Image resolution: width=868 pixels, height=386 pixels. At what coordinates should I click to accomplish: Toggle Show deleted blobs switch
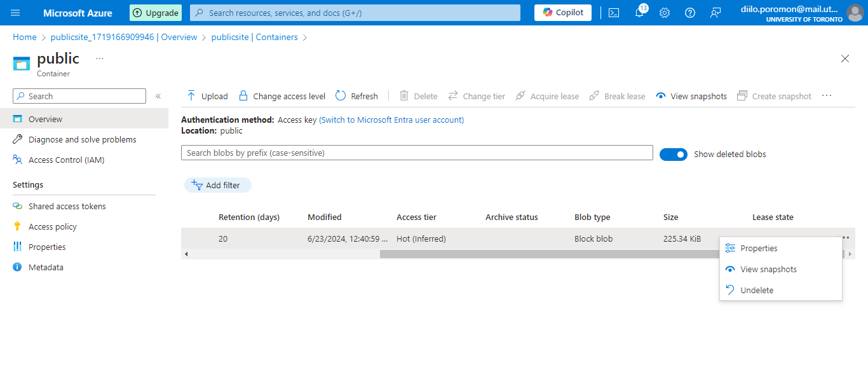pyautogui.click(x=674, y=154)
